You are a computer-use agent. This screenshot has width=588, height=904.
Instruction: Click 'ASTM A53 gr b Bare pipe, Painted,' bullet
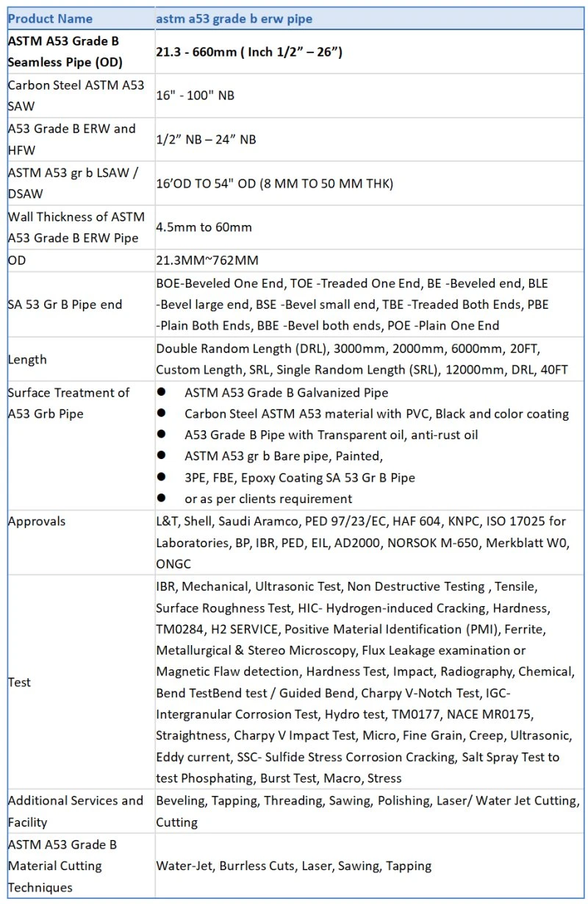pyautogui.click(x=284, y=456)
